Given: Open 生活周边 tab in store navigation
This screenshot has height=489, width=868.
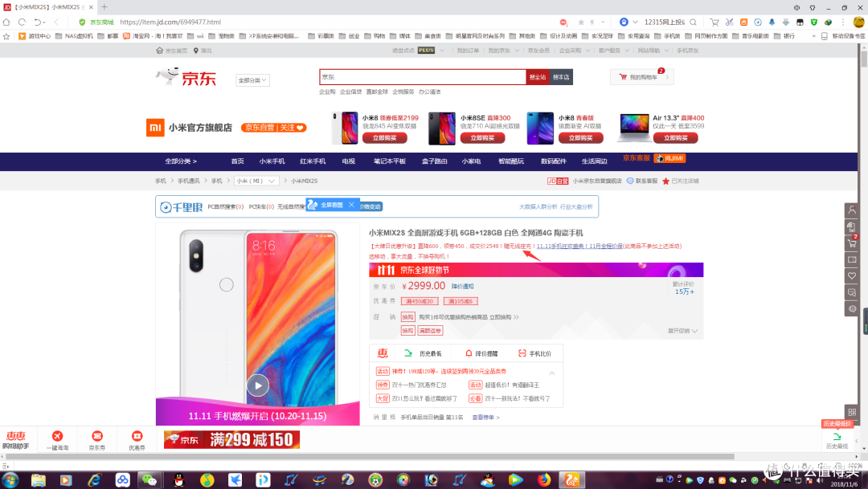Looking at the screenshot, I should point(595,161).
